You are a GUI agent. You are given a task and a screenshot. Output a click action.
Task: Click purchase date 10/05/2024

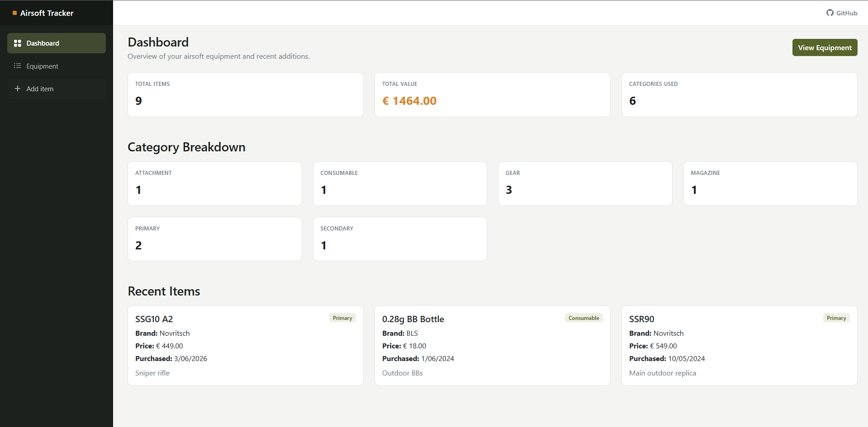(686, 358)
